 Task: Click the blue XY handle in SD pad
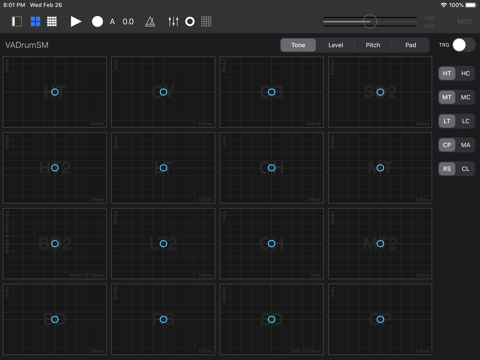(272, 319)
